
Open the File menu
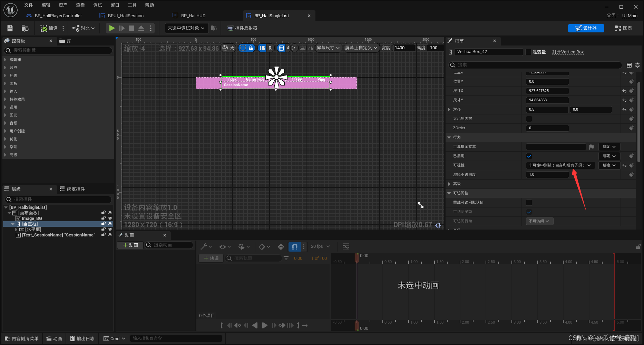[29, 5]
